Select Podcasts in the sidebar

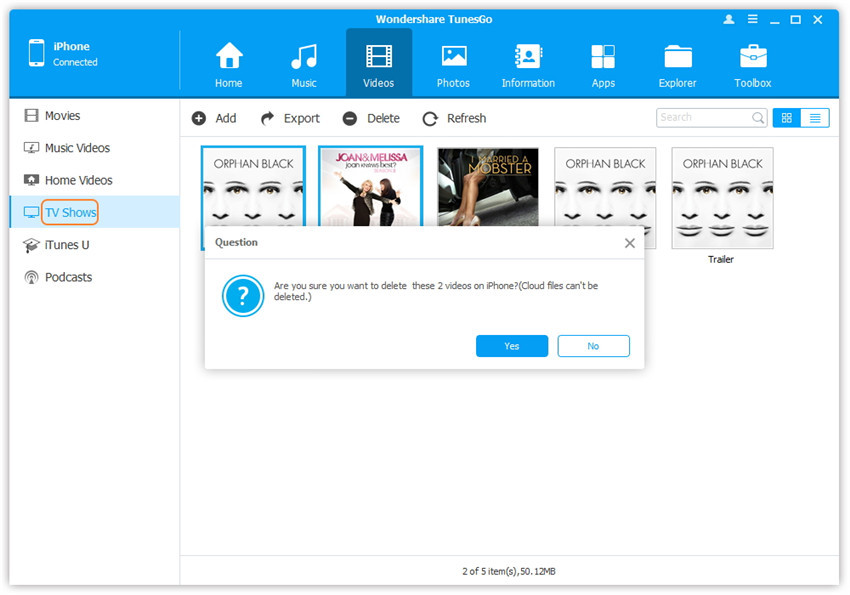tap(68, 277)
